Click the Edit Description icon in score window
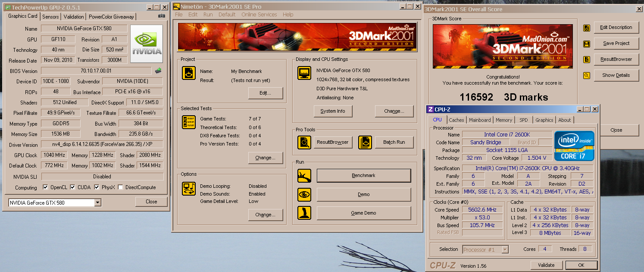 [586, 28]
